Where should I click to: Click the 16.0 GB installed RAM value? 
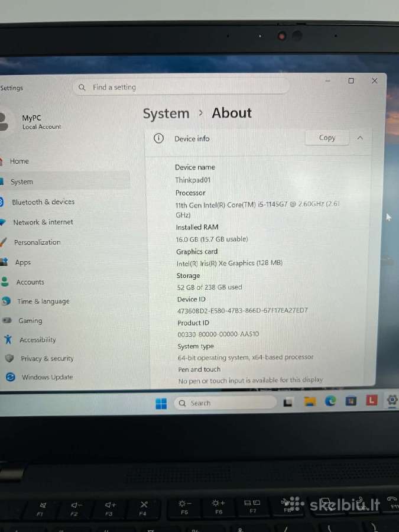pyautogui.click(x=212, y=239)
